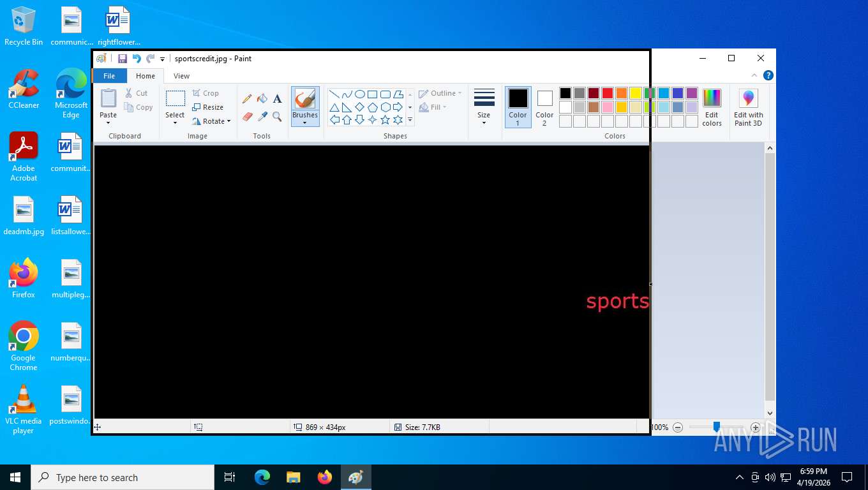The height and width of the screenshot is (490, 868).
Task: Pick the Rectangle shape
Action: pos(372,94)
